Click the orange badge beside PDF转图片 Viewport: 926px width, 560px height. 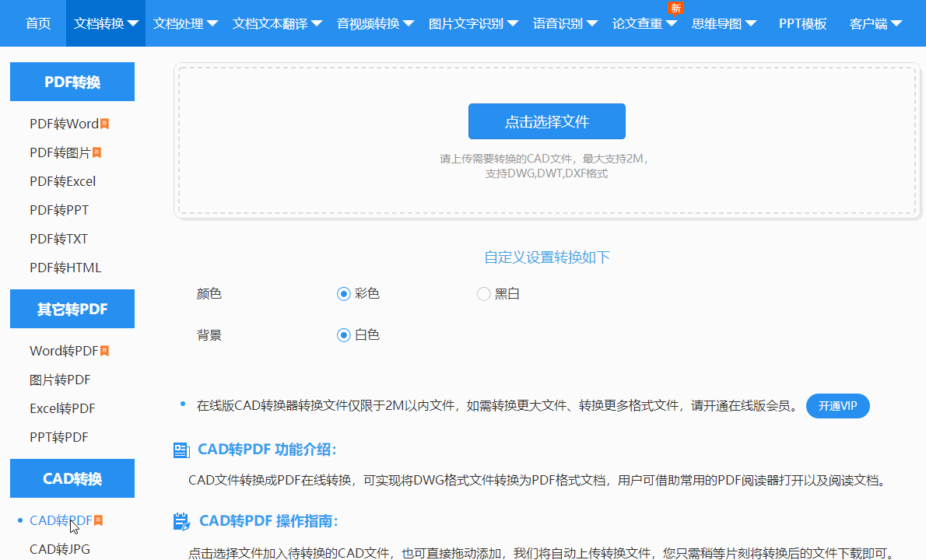[x=96, y=152]
